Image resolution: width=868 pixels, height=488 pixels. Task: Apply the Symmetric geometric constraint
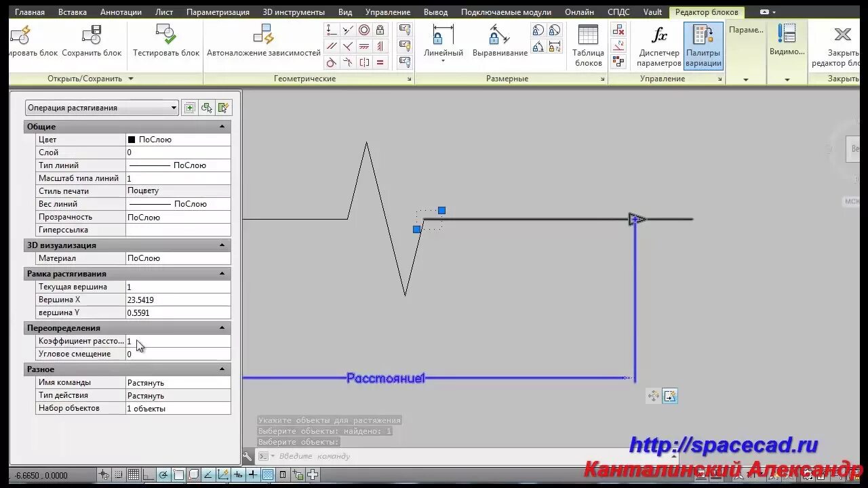tap(364, 62)
